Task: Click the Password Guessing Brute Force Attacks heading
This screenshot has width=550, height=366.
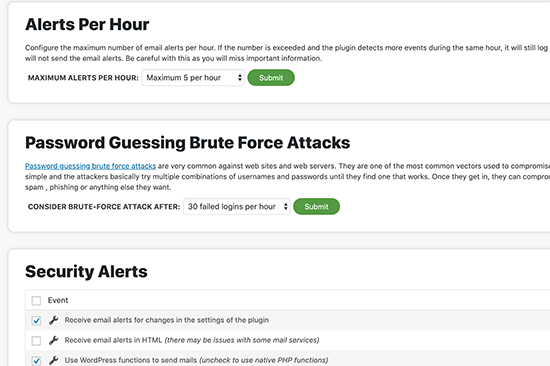Action: (x=188, y=143)
